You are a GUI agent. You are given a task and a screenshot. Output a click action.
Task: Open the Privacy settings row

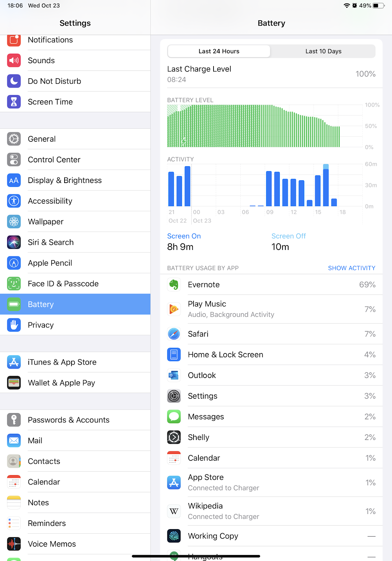[75, 325]
